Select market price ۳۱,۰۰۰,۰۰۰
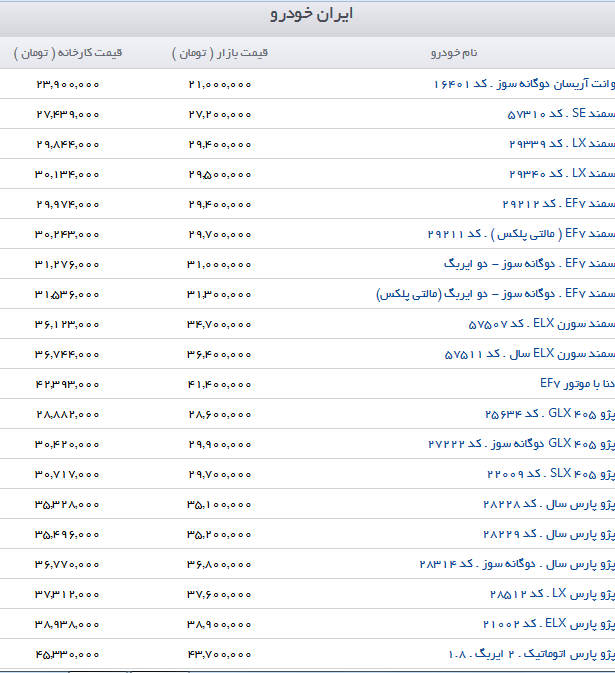This screenshot has width=615, height=673. 219,265
